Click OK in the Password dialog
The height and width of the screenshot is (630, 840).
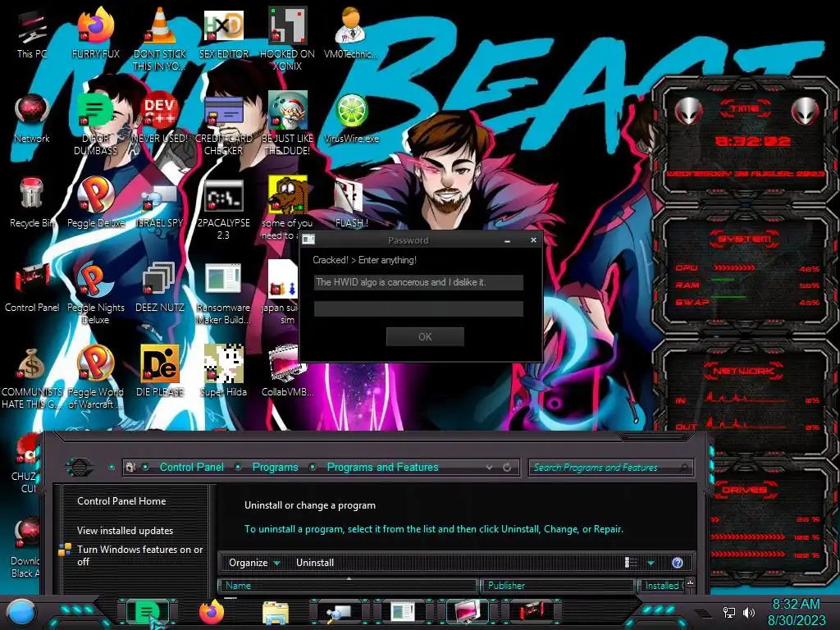pyautogui.click(x=425, y=336)
